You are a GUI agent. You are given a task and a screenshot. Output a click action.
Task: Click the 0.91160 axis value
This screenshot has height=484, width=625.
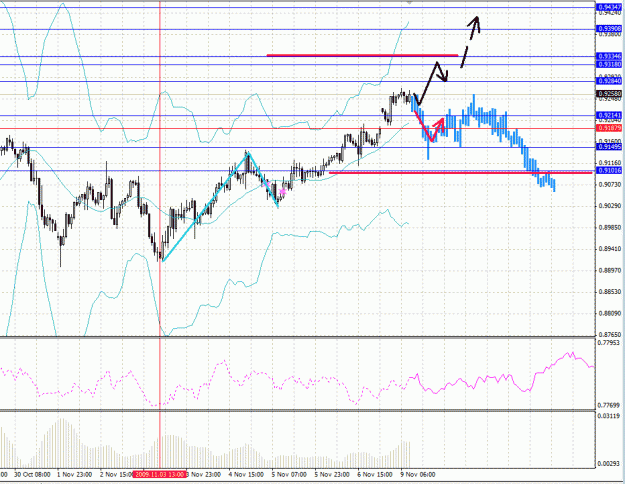tap(610, 163)
